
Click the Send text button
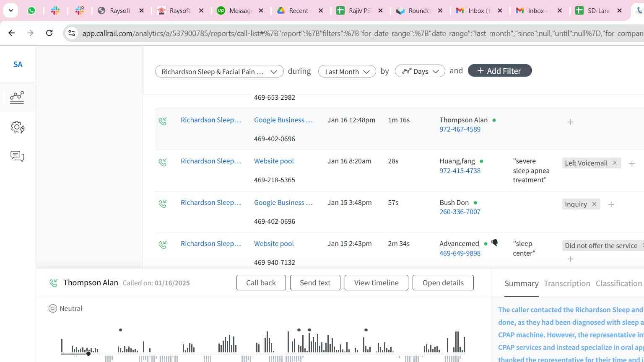click(x=315, y=283)
